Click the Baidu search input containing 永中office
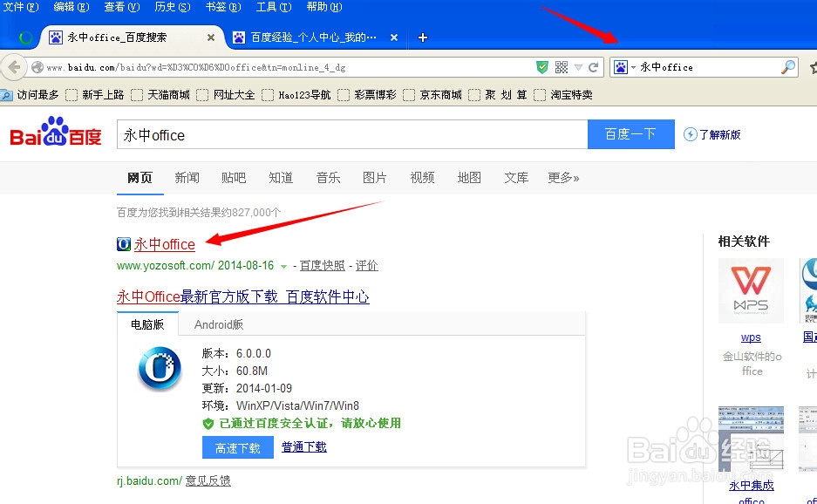 click(x=352, y=134)
